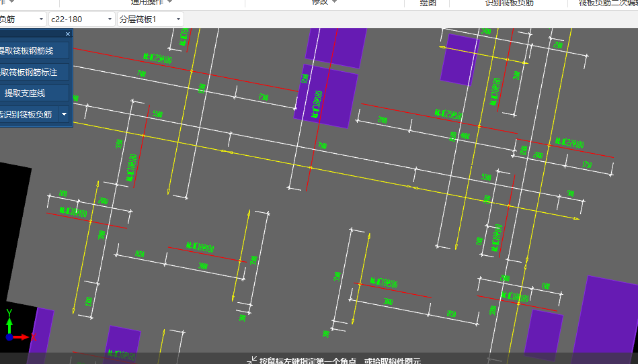The image size is (638, 364).
Task: Close the floating extraction panel
Action: [x=68, y=34]
